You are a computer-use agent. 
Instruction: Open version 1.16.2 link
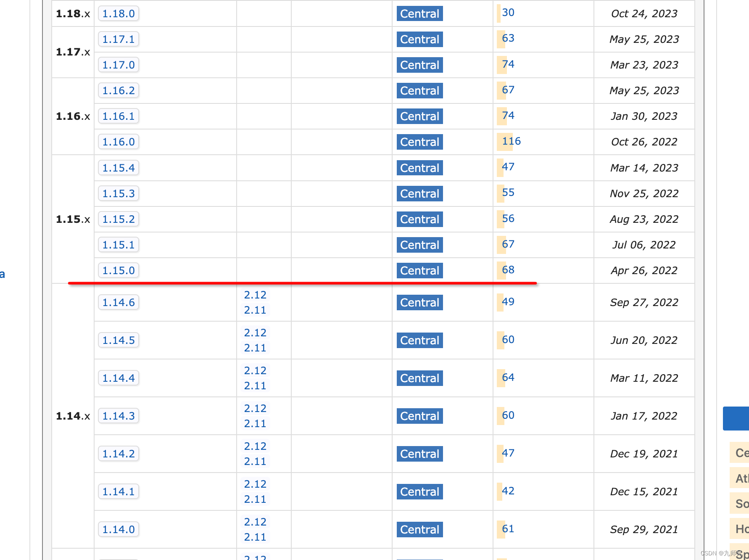[119, 90]
